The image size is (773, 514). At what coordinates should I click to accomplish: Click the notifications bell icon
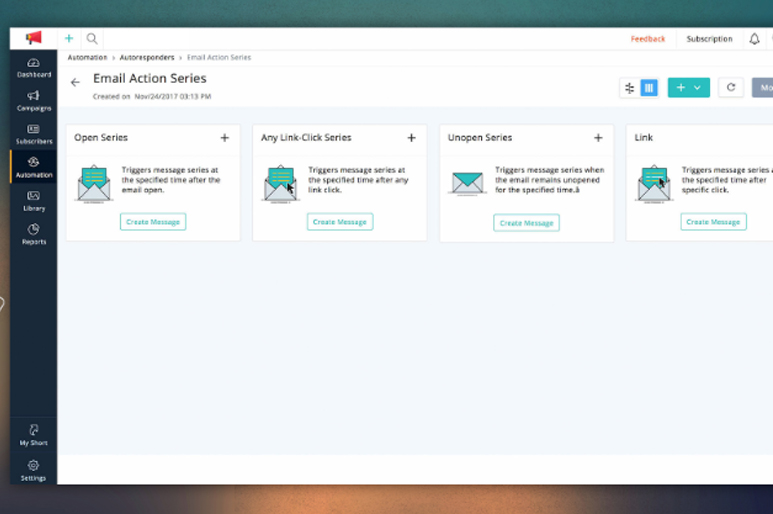(x=754, y=39)
